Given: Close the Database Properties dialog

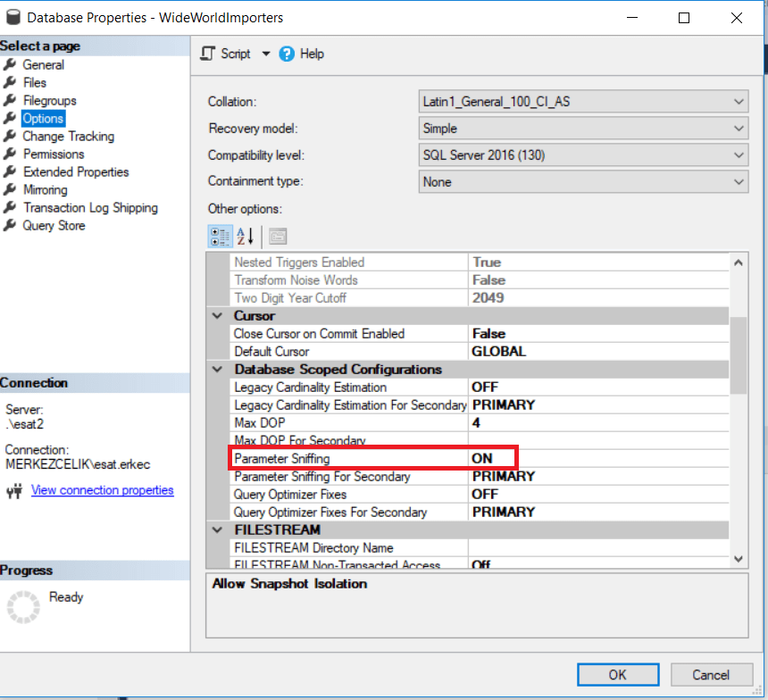Looking at the screenshot, I should click(736, 18).
